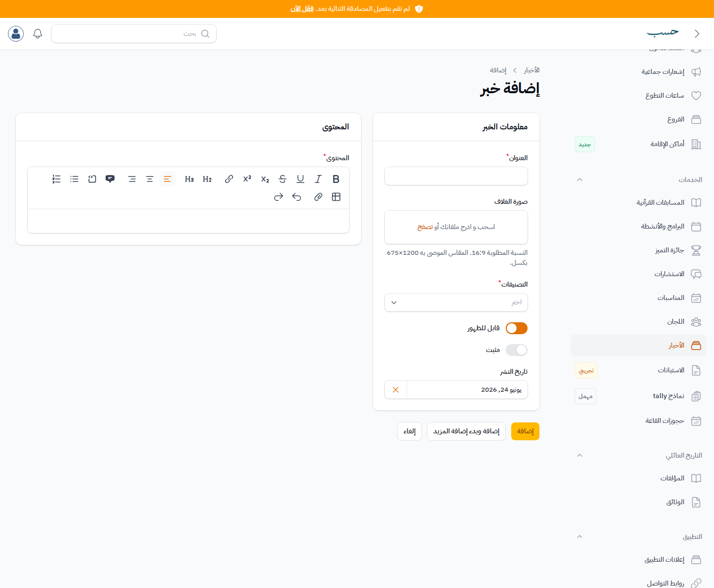Click the إضافة submit button

pyautogui.click(x=525, y=431)
